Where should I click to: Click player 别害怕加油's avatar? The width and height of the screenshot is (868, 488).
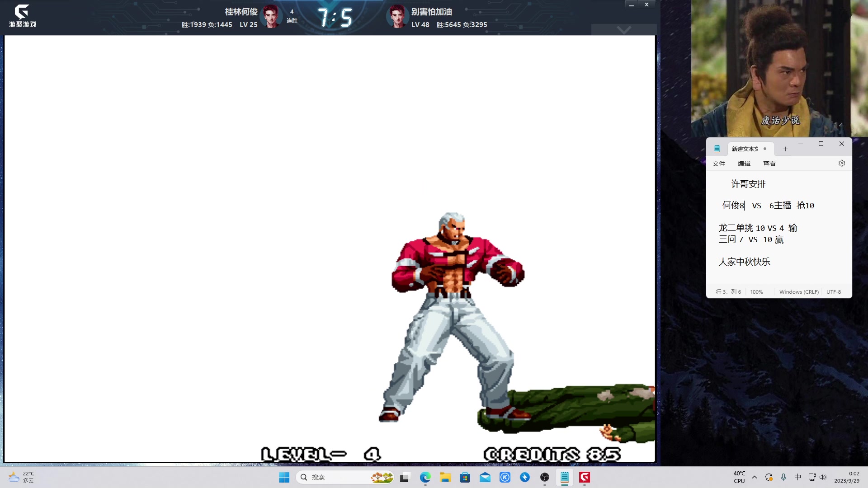397,17
